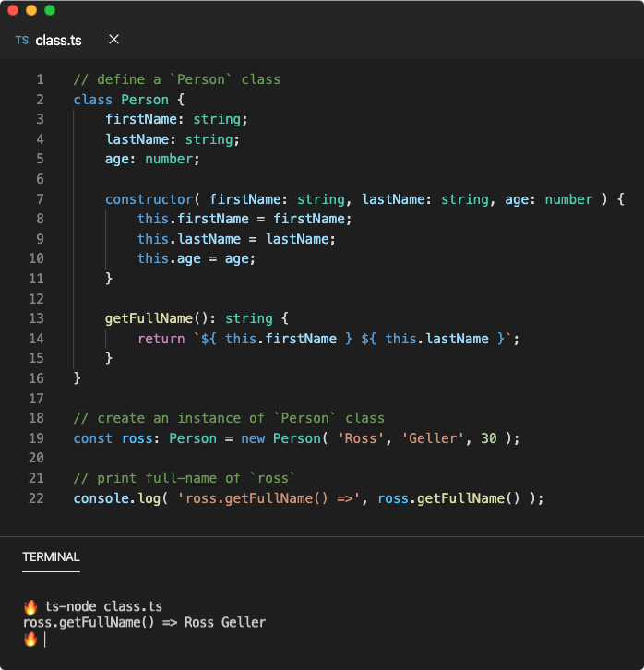Screen dimensions: 644x670
Task: Click line number 1 in gutter
Action: pos(40,79)
